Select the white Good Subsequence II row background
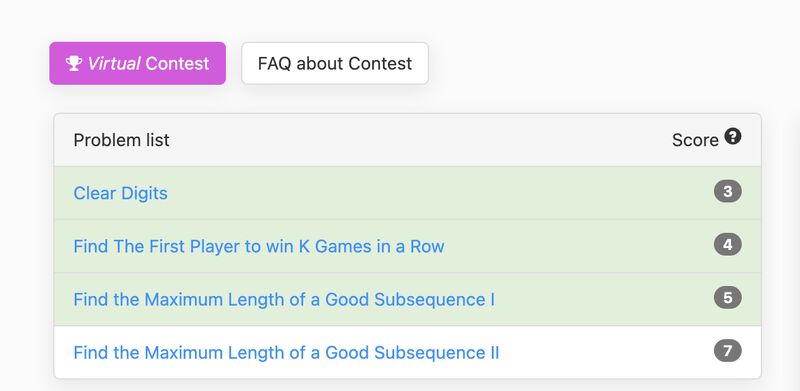This screenshot has height=391, width=800. pyautogui.click(x=407, y=352)
